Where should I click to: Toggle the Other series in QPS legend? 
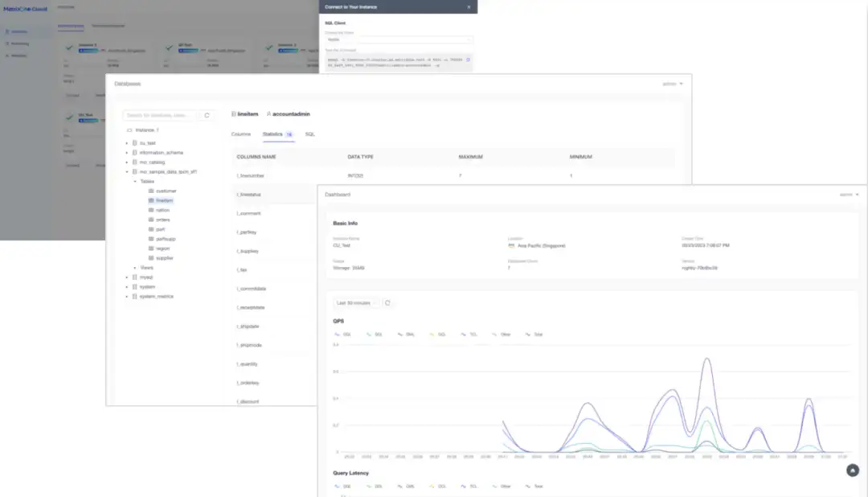pyautogui.click(x=502, y=335)
